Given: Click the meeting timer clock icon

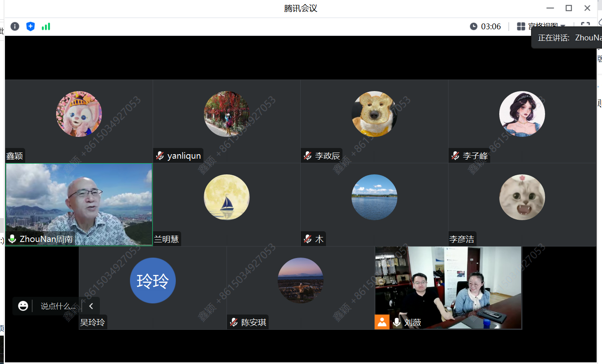Looking at the screenshot, I should pyautogui.click(x=474, y=26).
